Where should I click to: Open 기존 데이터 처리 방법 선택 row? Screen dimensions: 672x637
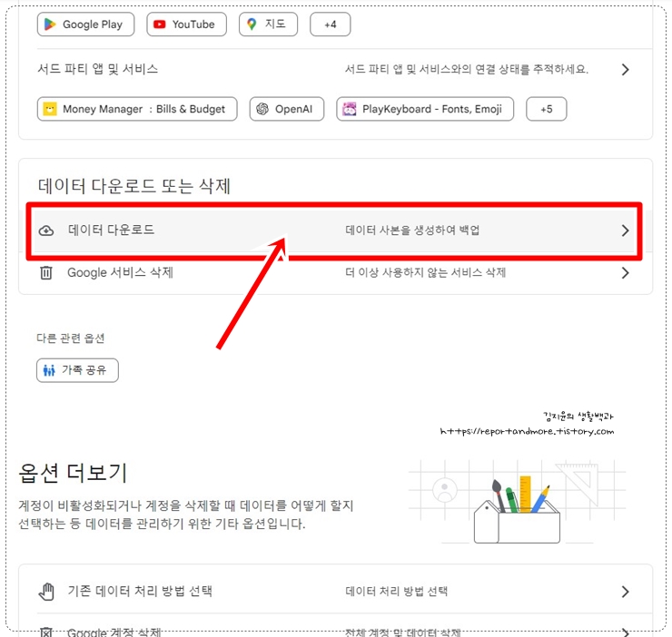336,592
